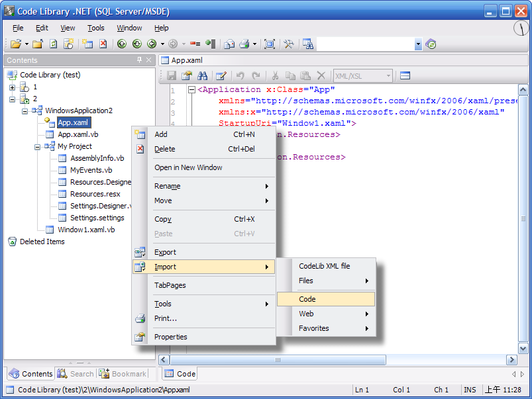Click the paste clipboard icon in editor toolbar
The width and height of the screenshot is (532, 399).
(x=305, y=75)
